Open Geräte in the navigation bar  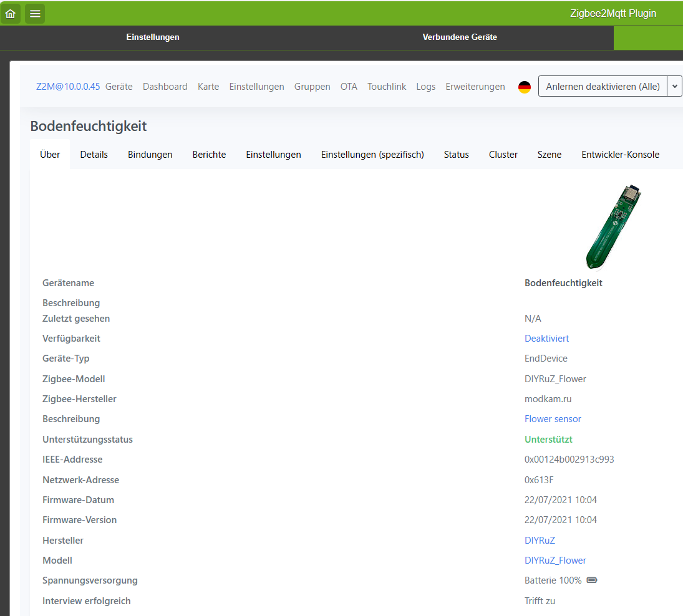pos(119,87)
